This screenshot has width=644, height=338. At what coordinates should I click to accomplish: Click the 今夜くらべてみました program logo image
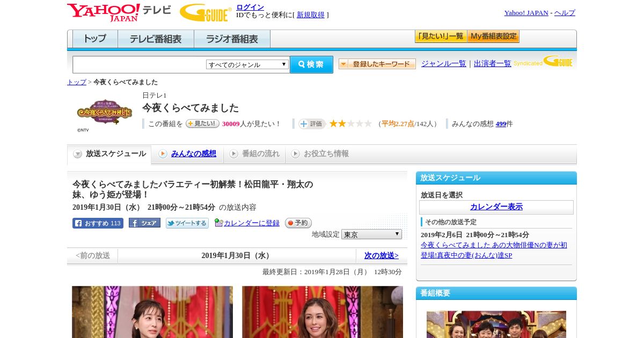click(105, 112)
